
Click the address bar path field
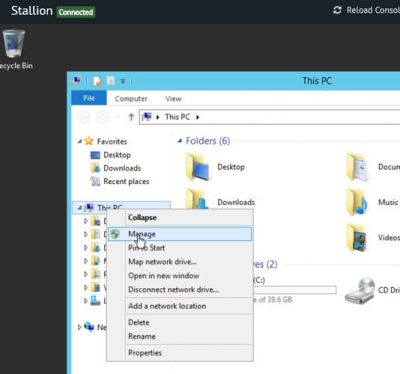pos(269,117)
